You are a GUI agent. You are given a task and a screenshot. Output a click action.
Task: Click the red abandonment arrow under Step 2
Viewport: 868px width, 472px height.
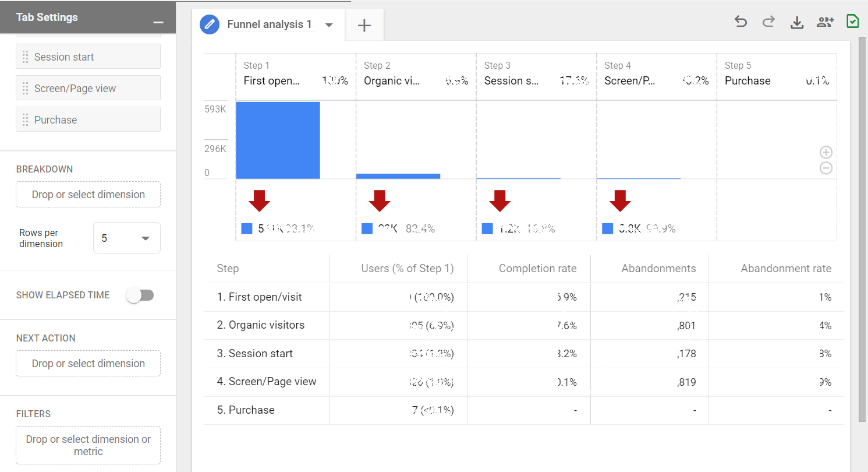[380, 200]
